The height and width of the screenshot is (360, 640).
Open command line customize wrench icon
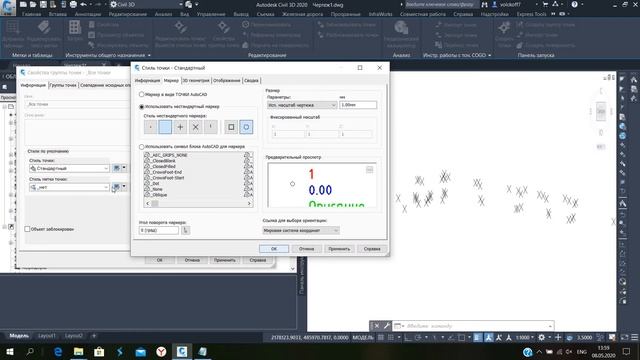tap(387, 326)
